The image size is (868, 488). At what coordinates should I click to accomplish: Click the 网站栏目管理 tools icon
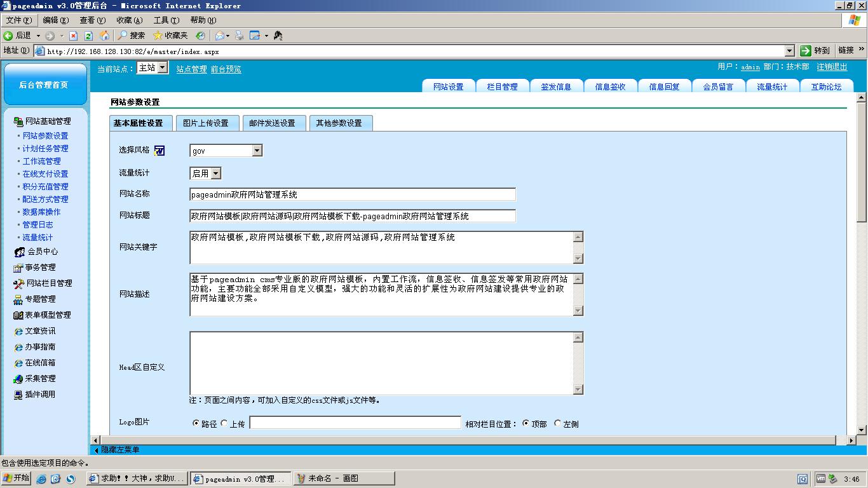[19, 283]
